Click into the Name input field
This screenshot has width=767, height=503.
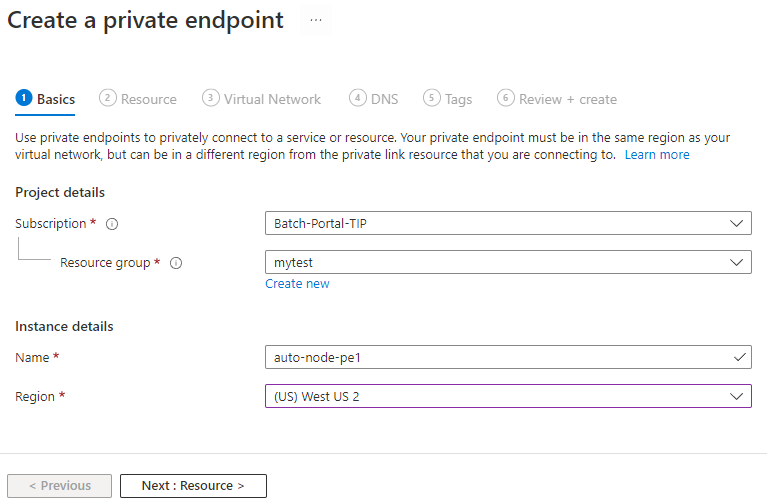500,357
